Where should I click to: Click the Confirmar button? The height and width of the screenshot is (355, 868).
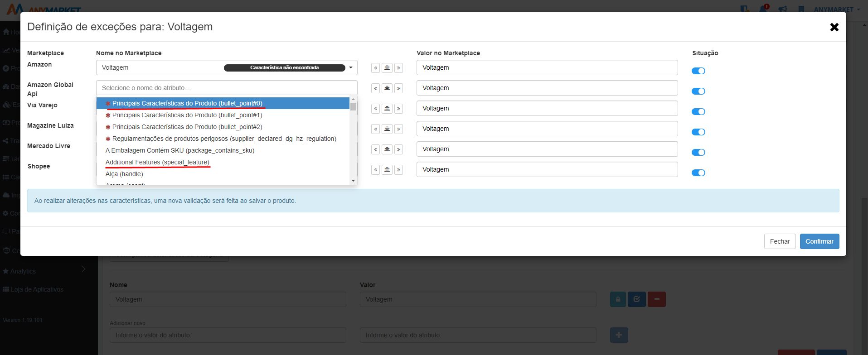click(820, 241)
